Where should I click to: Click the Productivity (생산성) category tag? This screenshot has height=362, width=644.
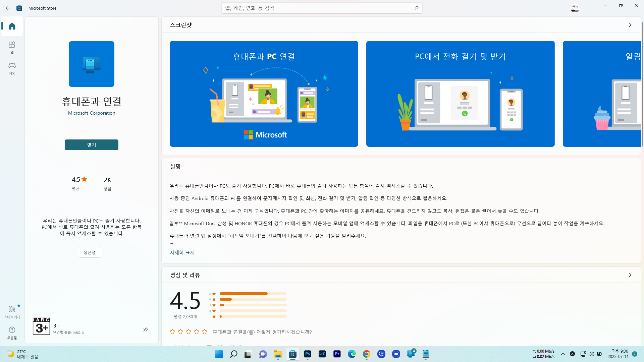click(89, 252)
